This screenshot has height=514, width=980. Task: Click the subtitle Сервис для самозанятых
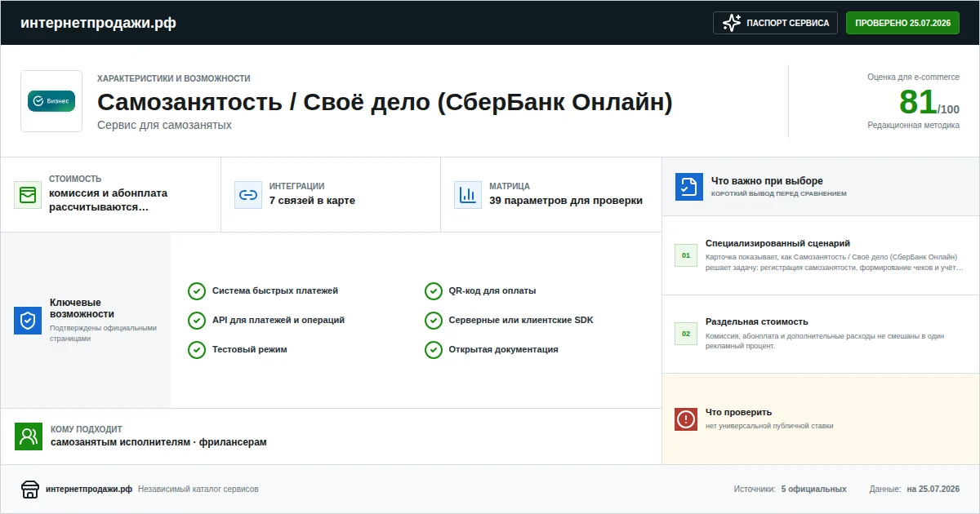tap(164, 126)
